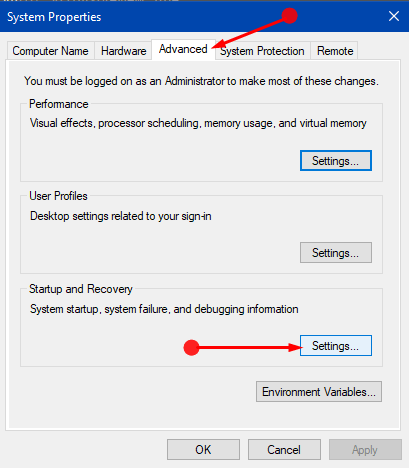Close the System Properties window
This screenshot has width=409, height=468.
coord(394,16)
